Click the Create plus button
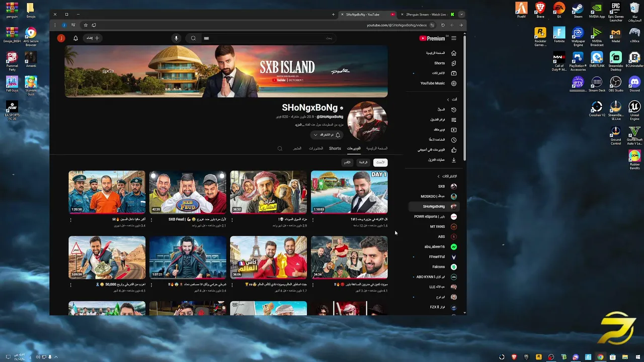Viewport: 644px width, 362px height. pyautogui.click(x=93, y=38)
